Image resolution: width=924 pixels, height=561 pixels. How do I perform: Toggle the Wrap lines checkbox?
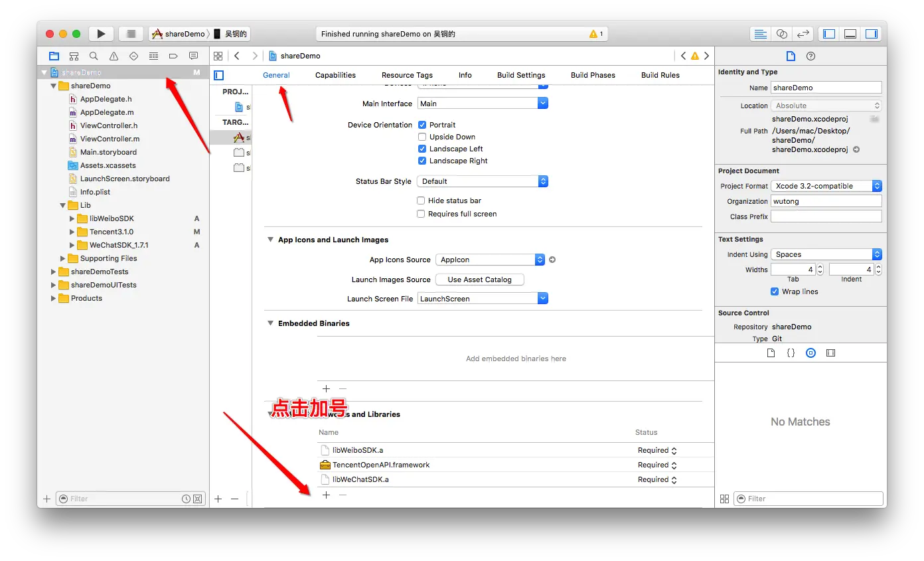pyautogui.click(x=775, y=291)
